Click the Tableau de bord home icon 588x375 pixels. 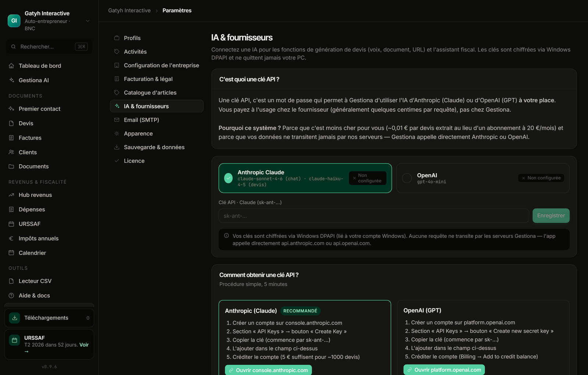(11, 66)
